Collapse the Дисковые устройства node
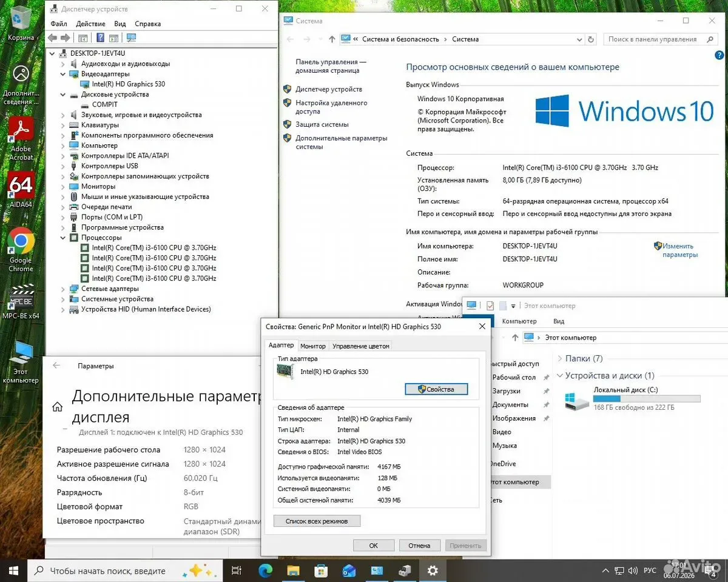This screenshot has width=728, height=582. 63,95
